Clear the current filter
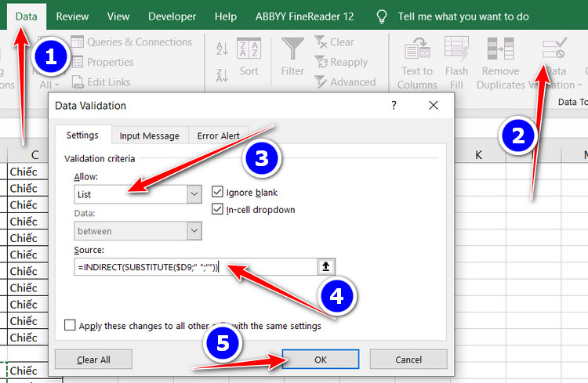 [x=335, y=42]
